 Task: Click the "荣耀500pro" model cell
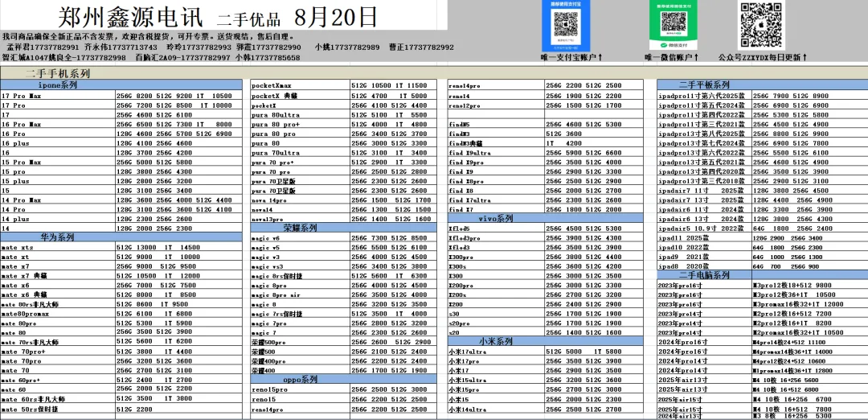[x=300, y=343]
